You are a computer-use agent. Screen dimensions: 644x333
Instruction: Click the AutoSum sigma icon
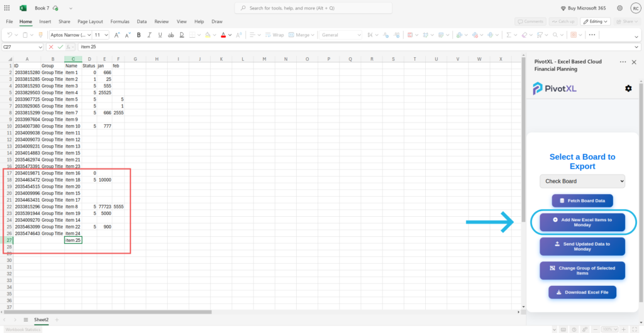[x=509, y=35]
